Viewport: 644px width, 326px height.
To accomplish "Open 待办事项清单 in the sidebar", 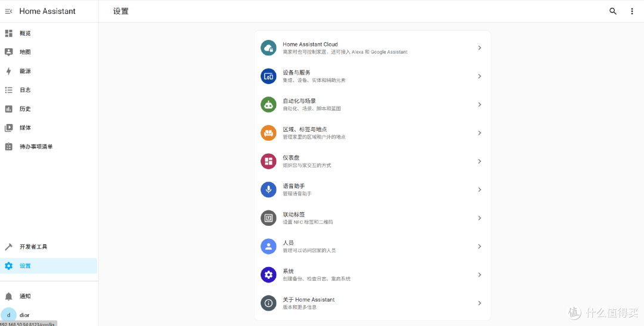I will pyautogui.click(x=36, y=147).
